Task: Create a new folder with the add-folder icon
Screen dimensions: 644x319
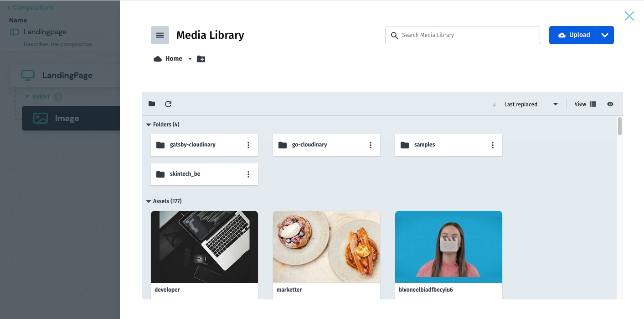Action: (201, 59)
